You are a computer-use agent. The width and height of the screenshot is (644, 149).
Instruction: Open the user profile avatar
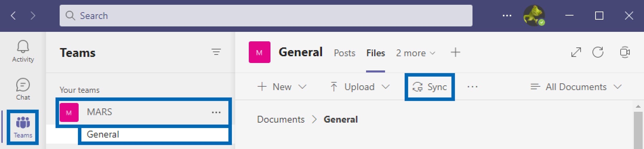534,16
